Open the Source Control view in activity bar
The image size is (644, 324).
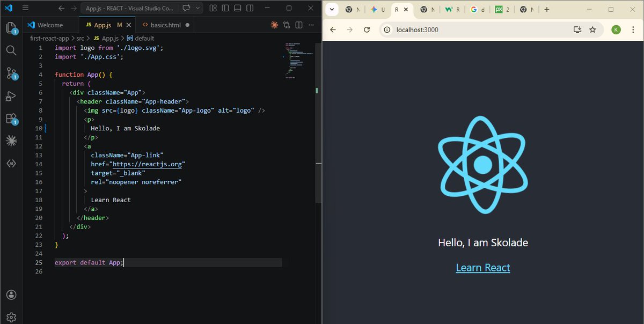click(x=11, y=73)
